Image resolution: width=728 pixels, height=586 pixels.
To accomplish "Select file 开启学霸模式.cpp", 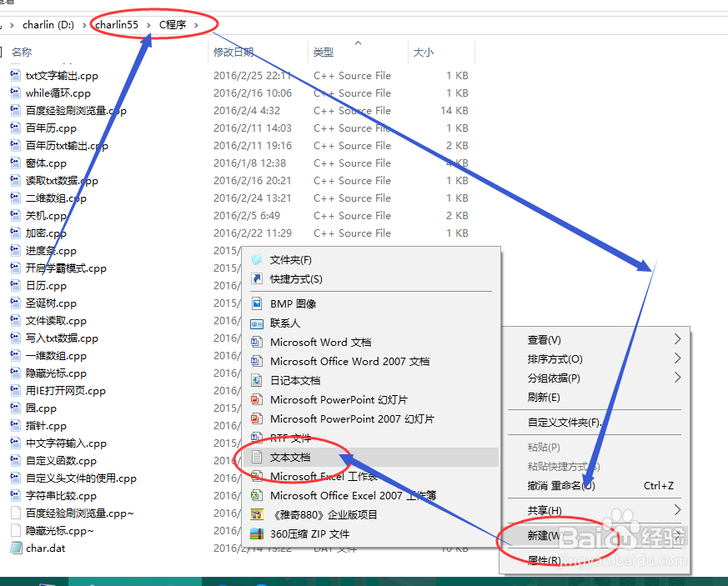I will click(66, 268).
